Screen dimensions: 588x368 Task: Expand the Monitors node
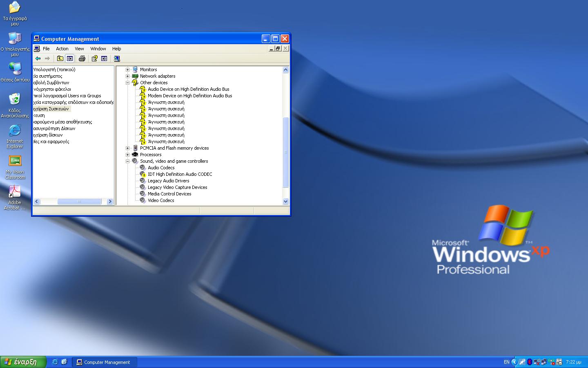point(127,70)
